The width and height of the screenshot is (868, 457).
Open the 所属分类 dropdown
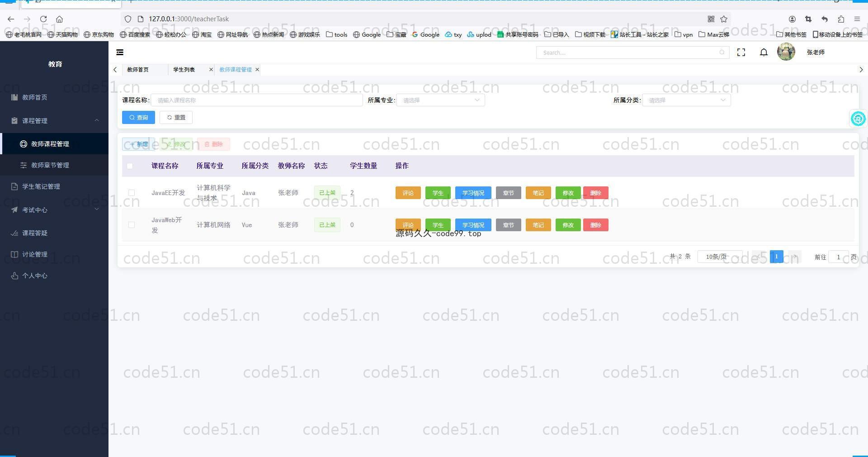pos(686,100)
